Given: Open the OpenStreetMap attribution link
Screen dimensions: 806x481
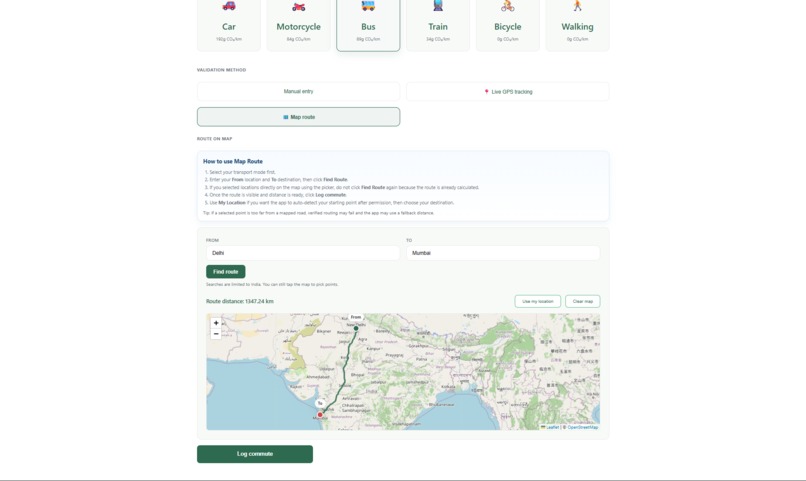Looking at the screenshot, I should coord(582,427).
